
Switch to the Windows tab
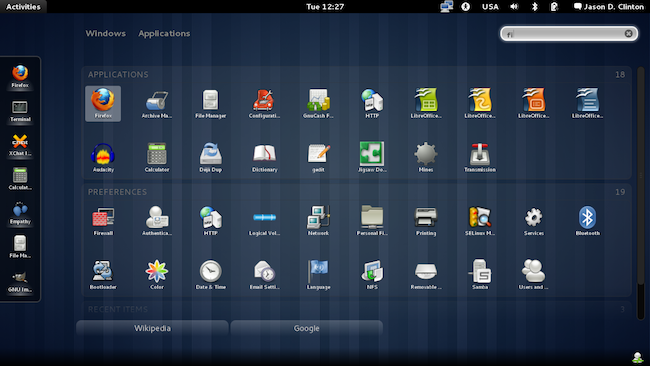(105, 33)
